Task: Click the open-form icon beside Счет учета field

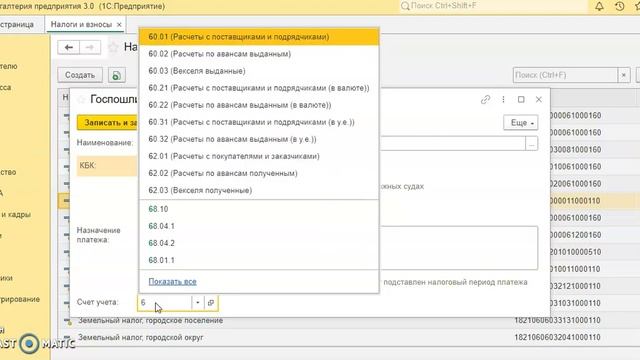Action: 211,303
